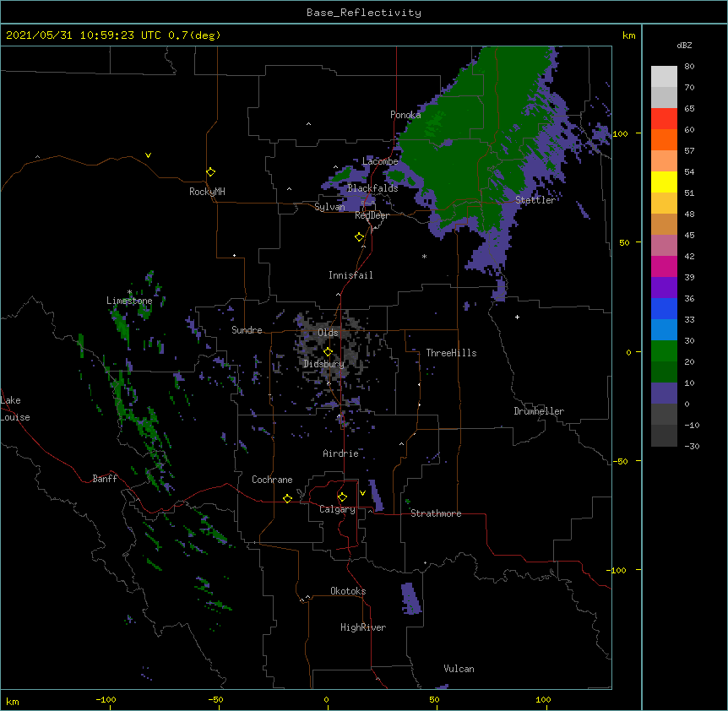This screenshot has height=711, width=728.
Task: Select the white-grey 70-80 dBZ swatch
Action: [664, 77]
